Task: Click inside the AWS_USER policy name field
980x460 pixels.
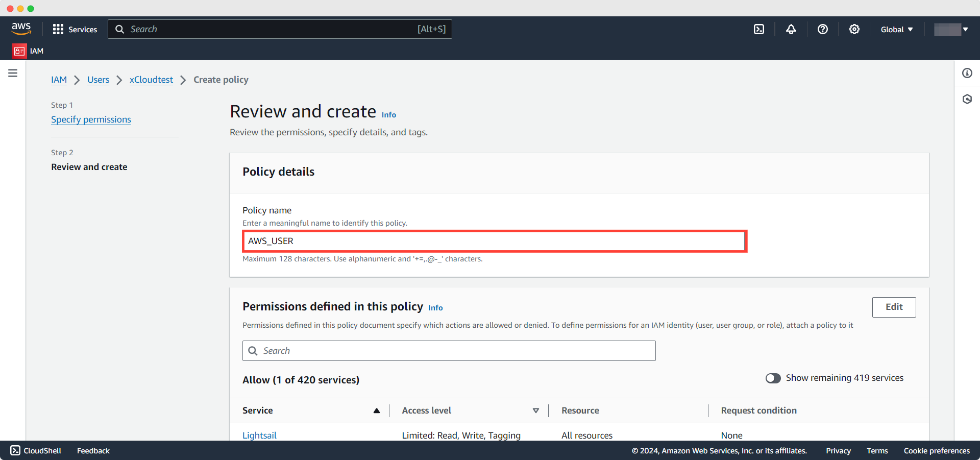Action: [494, 241]
